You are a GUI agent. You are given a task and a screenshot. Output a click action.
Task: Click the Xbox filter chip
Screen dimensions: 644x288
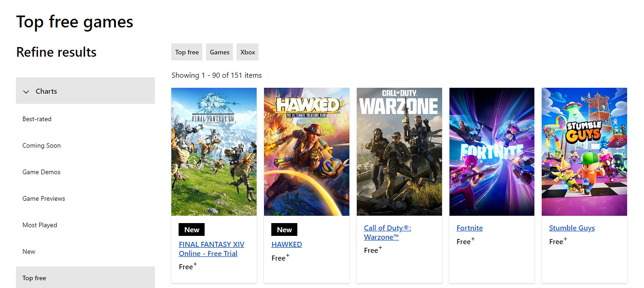pos(248,52)
